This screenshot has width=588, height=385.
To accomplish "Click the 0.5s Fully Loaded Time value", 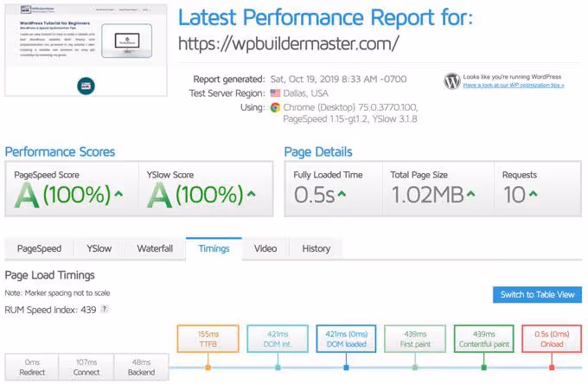I will point(314,195).
